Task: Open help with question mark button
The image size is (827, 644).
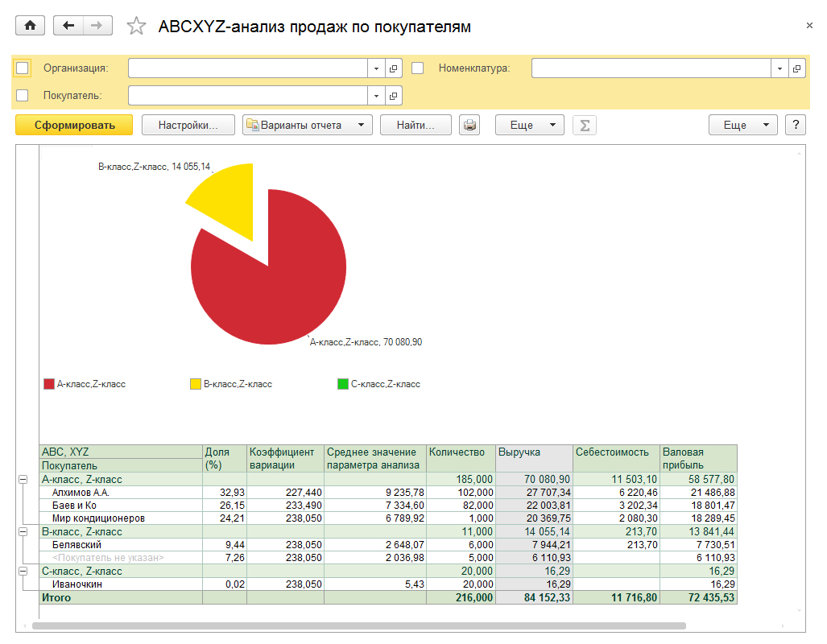Action: [796, 125]
